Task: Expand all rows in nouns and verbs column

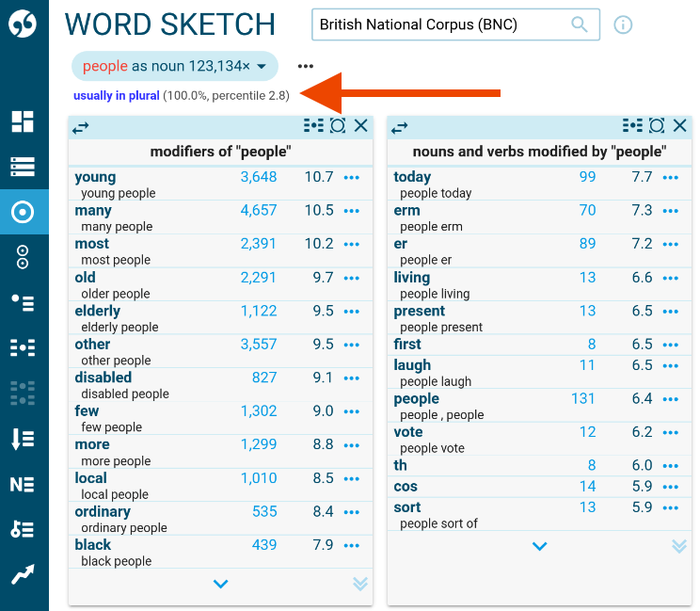Action: tap(679, 546)
